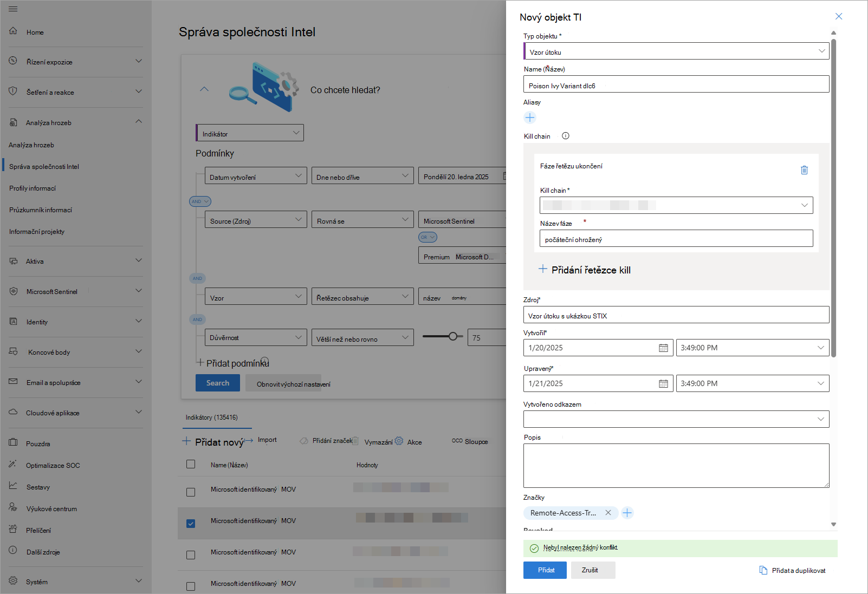Click the plus icon under Aliasy

pos(530,118)
